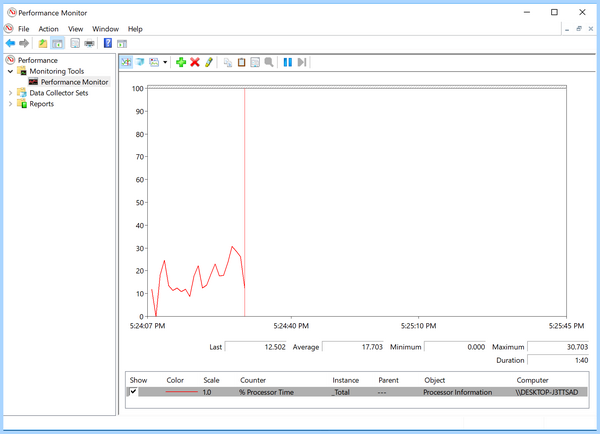Click the Forward arrow in toolbar
The height and width of the screenshot is (434, 600).
[x=24, y=43]
